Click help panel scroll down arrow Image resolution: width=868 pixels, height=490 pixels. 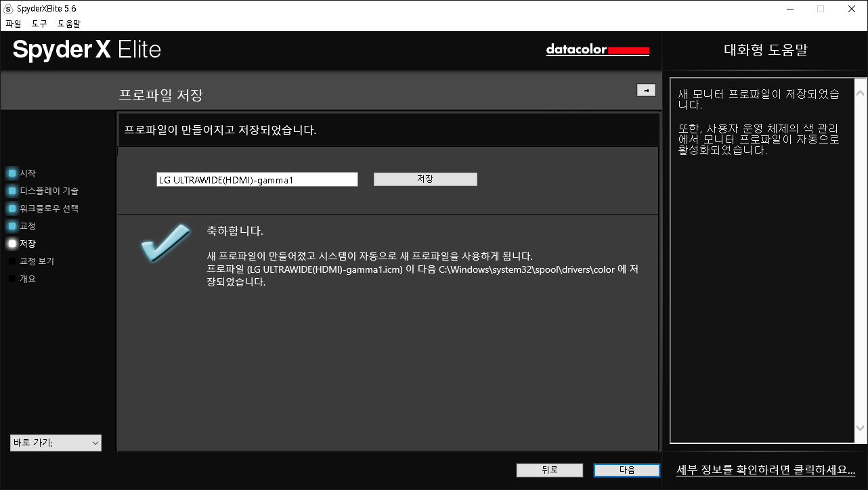[x=861, y=428]
